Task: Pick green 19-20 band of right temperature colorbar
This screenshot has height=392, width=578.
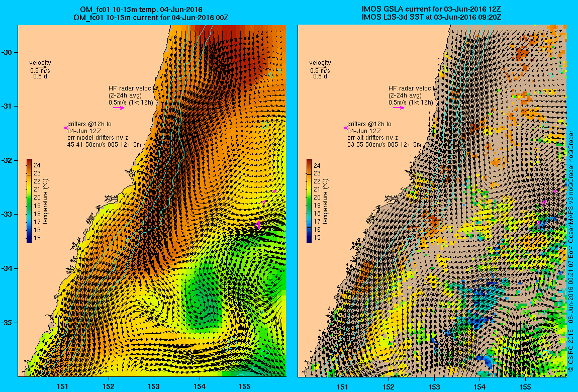Action: tap(309, 201)
